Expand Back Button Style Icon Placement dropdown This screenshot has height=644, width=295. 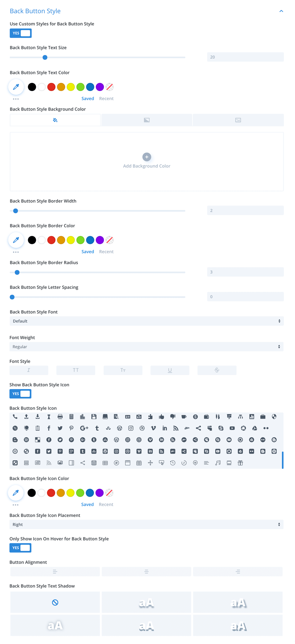146,525
